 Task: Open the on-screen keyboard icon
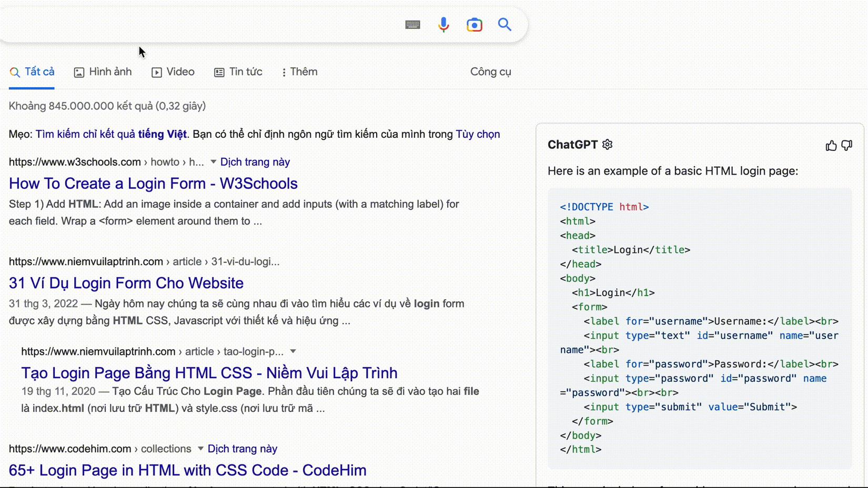[412, 25]
